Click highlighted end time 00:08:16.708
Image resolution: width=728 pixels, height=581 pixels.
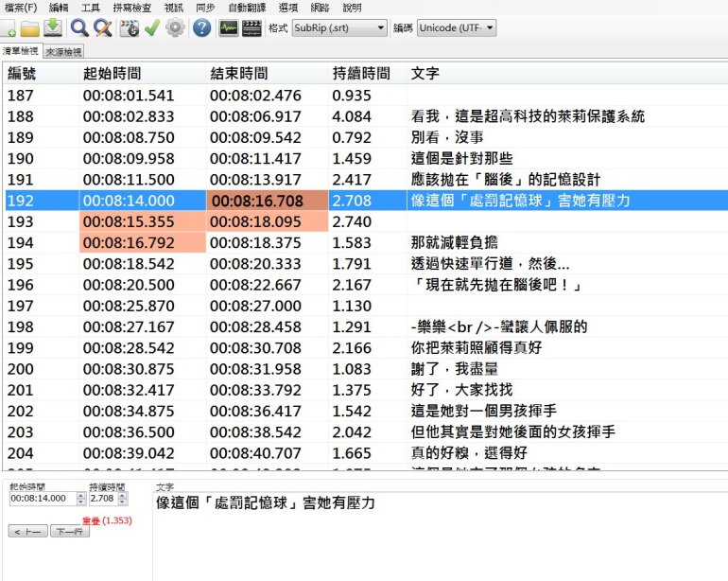267,201
